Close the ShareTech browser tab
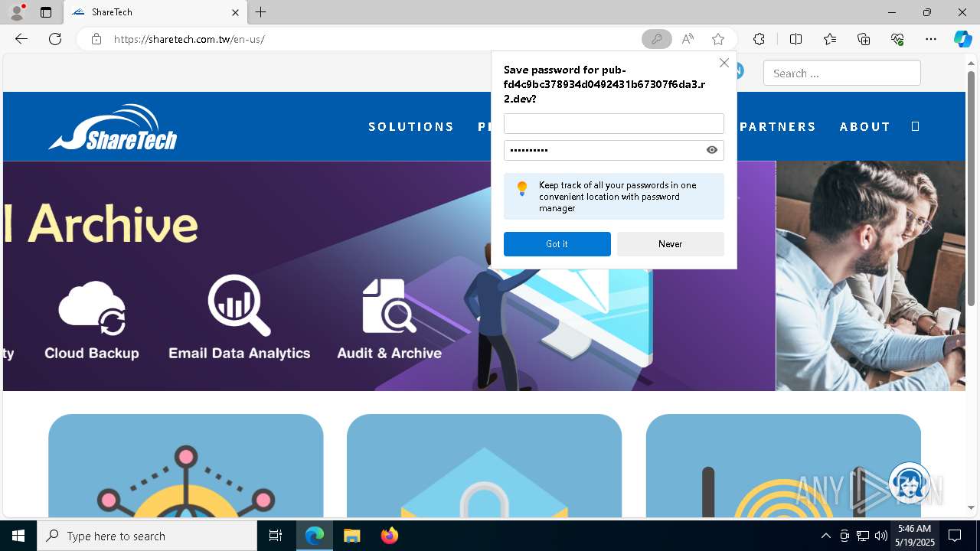The width and height of the screenshot is (980, 551). 235,12
